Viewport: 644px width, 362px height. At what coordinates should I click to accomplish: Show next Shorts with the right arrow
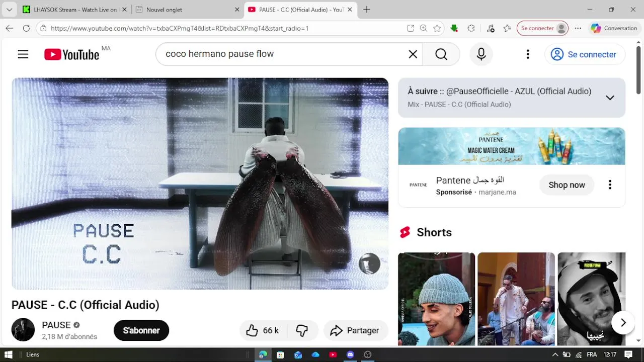click(623, 322)
